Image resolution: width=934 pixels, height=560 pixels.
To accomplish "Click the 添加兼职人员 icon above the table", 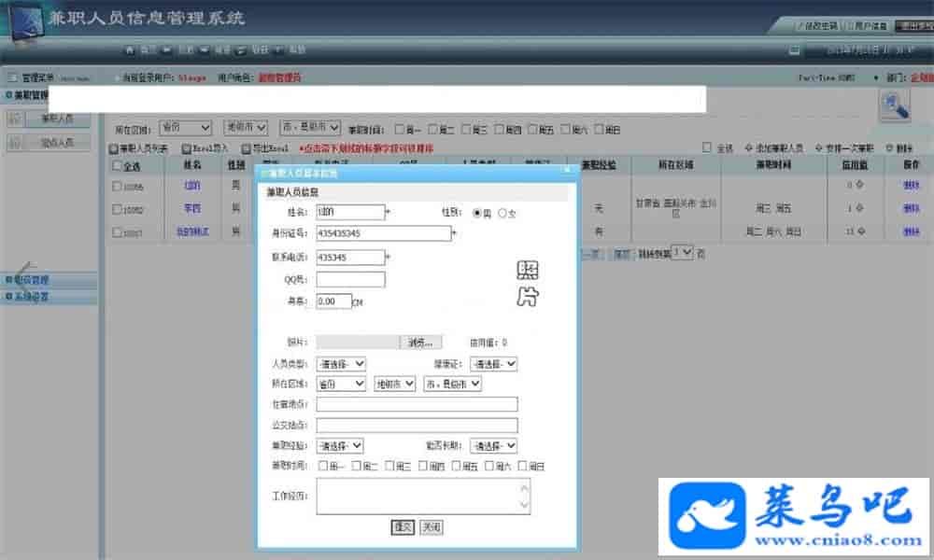I will (x=749, y=148).
